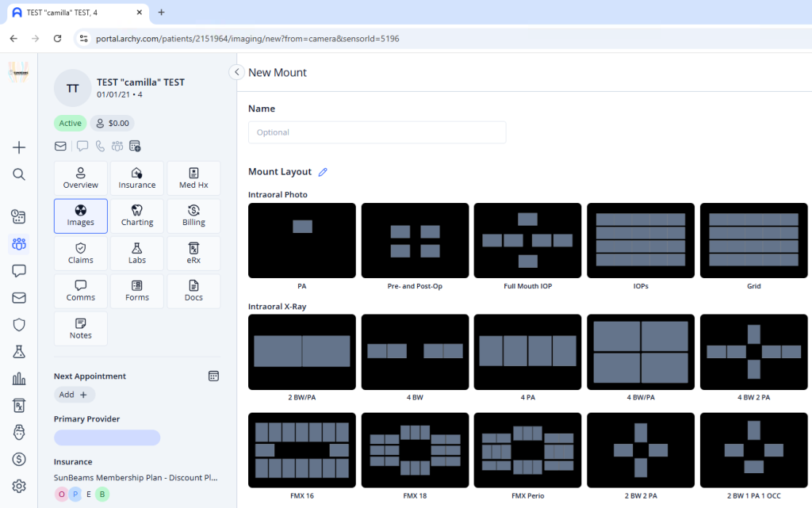Click the $0.00 patient balance chip
This screenshot has width=812, height=508.
[x=112, y=124]
